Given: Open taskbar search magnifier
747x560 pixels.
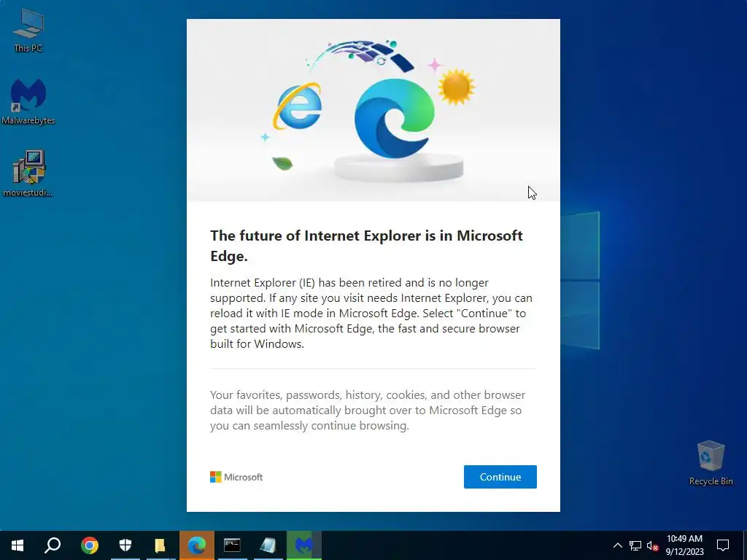Looking at the screenshot, I should (53, 545).
